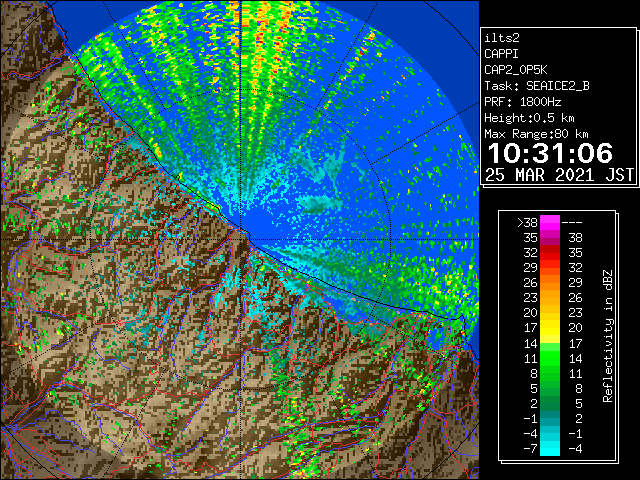Select the 'Task: SEAICE2_B' line
640x480 pixels.
coord(537,86)
